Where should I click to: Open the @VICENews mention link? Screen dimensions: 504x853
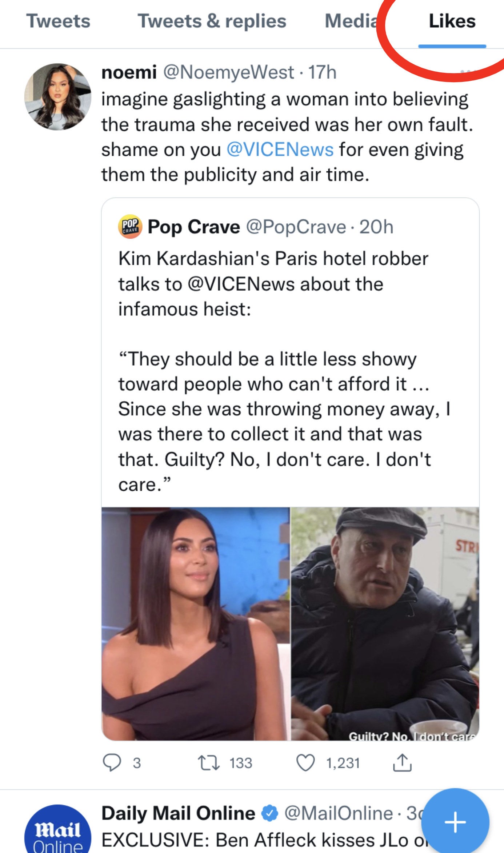(x=280, y=150)
